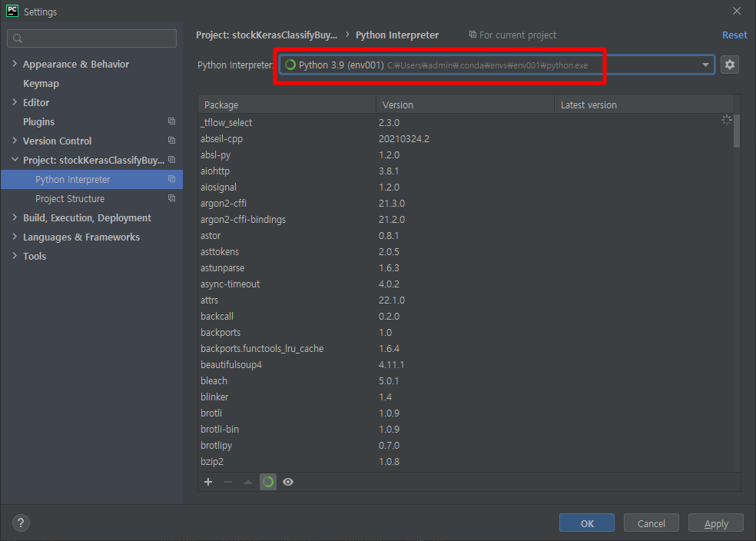Select the astunparse package row
The width and height of the screenshot is (756, 541).
466,268
